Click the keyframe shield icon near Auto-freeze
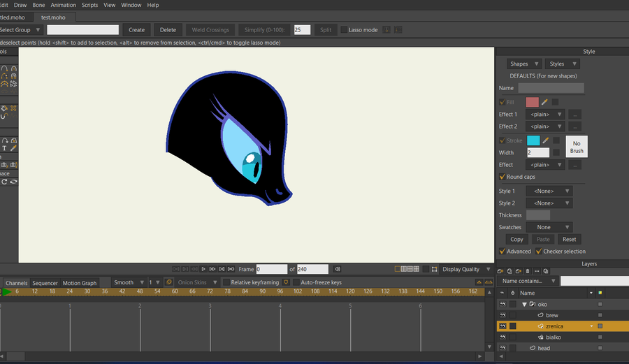The image size is (629, 364). click(286, 282)
